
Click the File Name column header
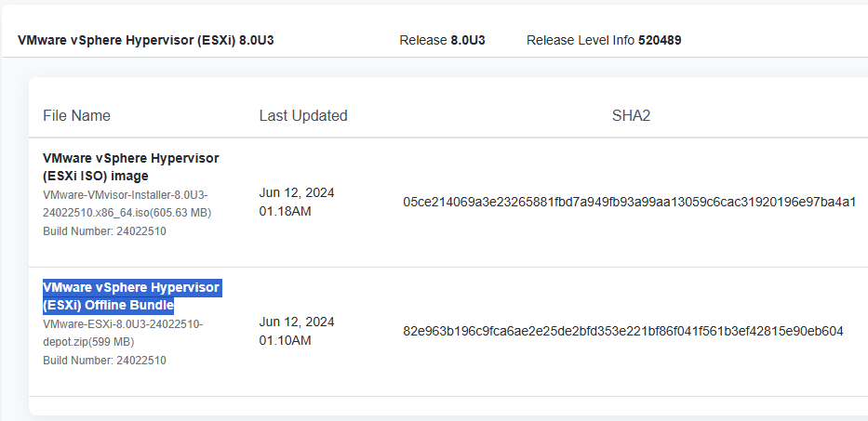[76, 115]
